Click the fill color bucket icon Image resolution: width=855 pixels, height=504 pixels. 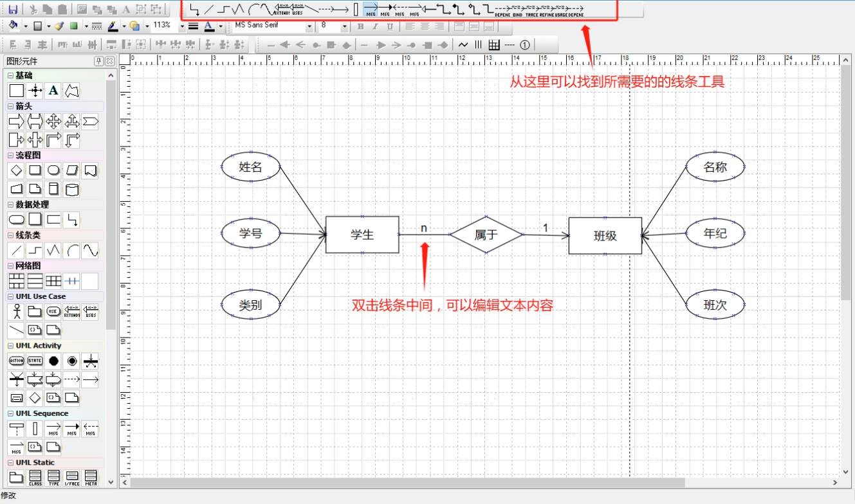pos(13,26)
